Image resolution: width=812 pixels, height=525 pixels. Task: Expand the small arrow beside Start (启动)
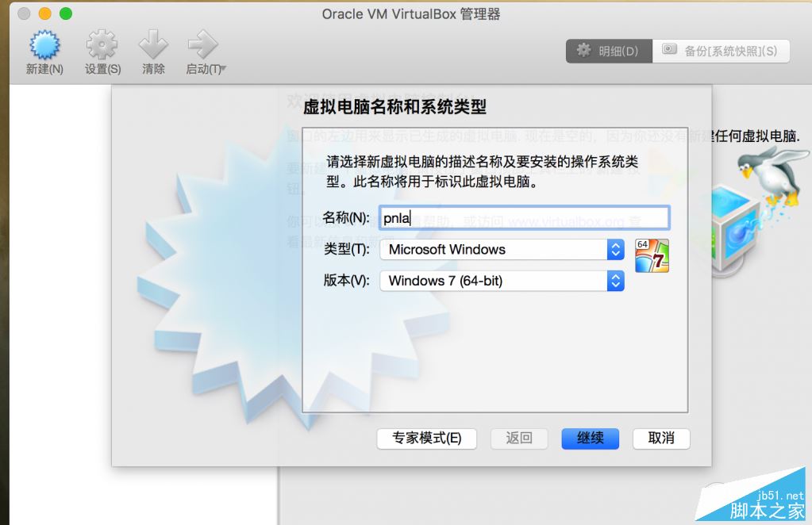click(224, 68)
